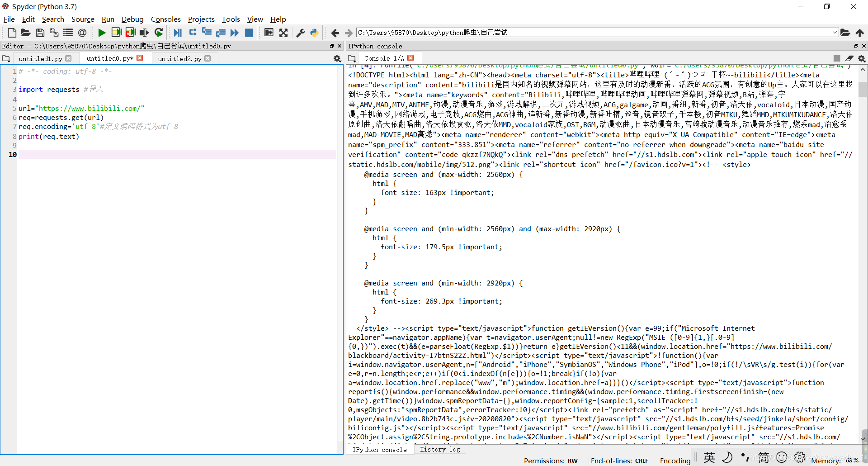
Task: Step over the current line in debugger
Action: tap(193, 33)
